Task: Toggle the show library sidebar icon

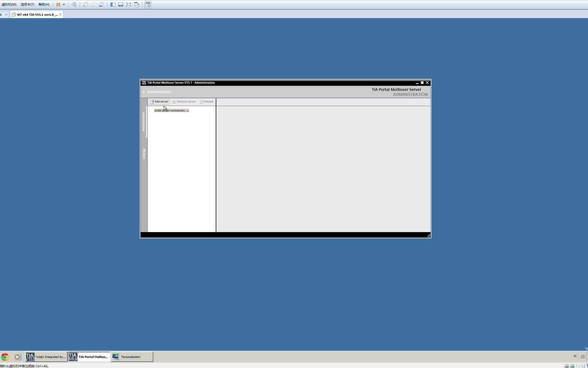Action: tap(113, 5)
